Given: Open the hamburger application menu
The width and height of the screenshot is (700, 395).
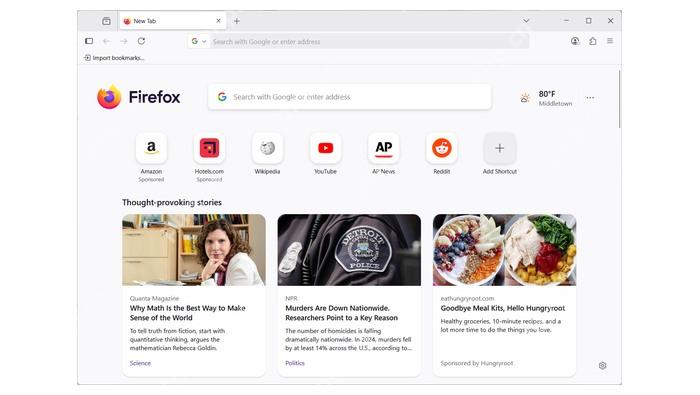Looking at the screenshot, I should pos(610,41).
